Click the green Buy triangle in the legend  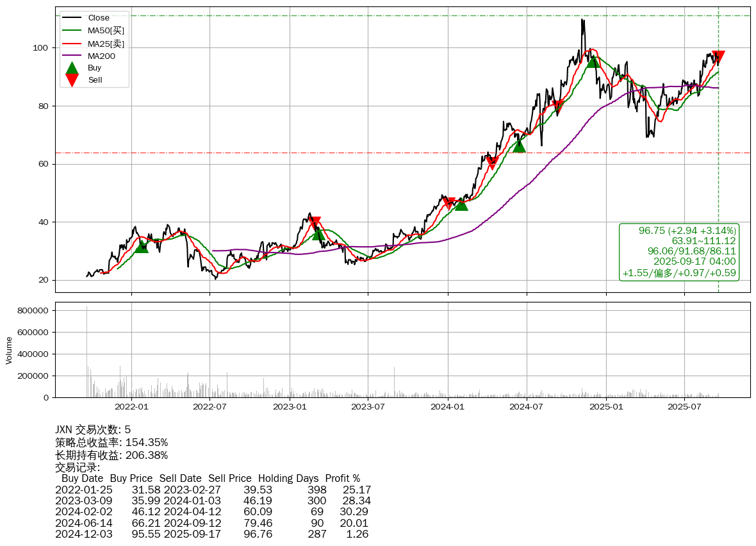pyautogui.click(x=72, y=68)
